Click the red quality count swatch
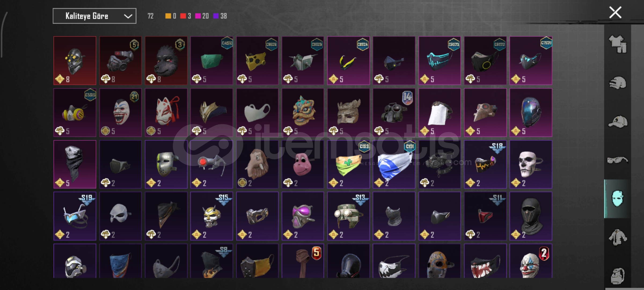 [x=183, y=16]
